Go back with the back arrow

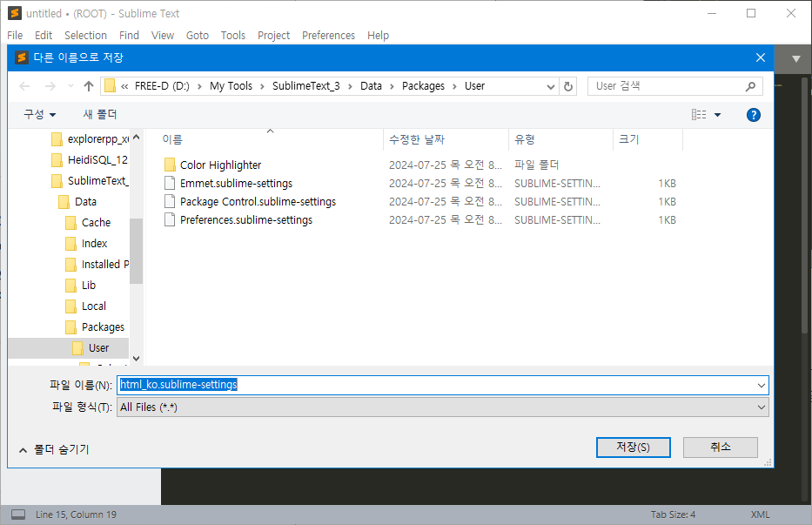[x=24, y=86]
